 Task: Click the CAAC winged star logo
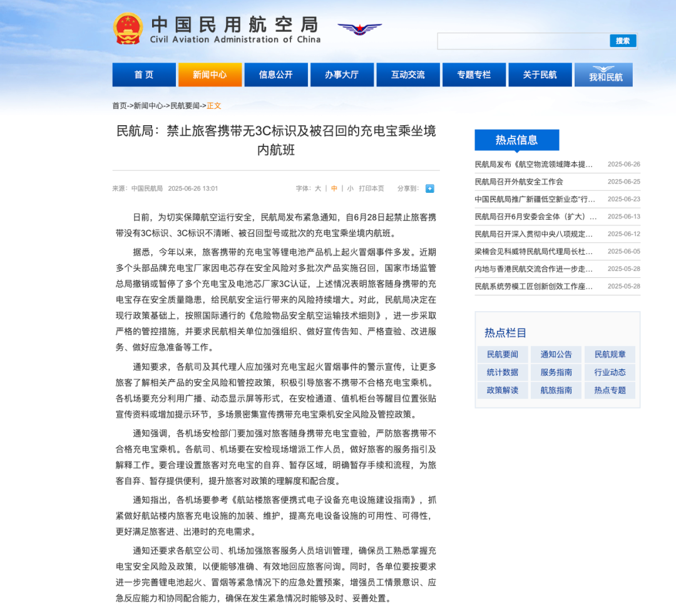[x=359, y=29]
